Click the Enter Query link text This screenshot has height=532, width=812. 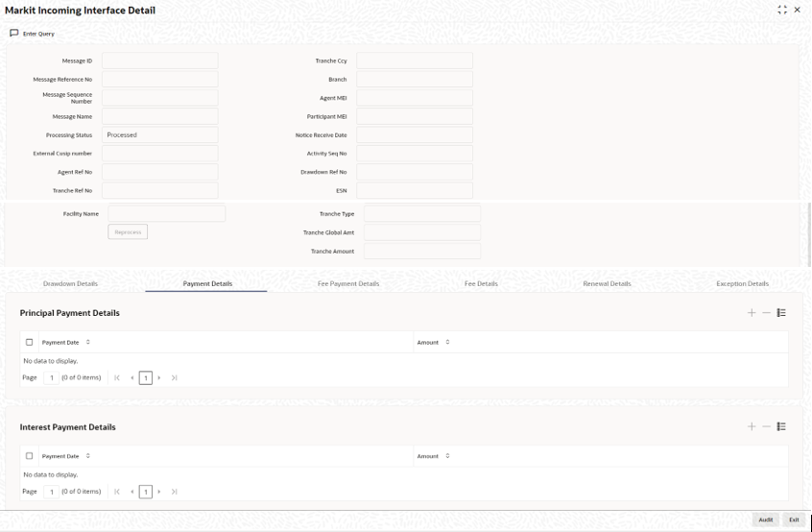[x=38, y=34]
